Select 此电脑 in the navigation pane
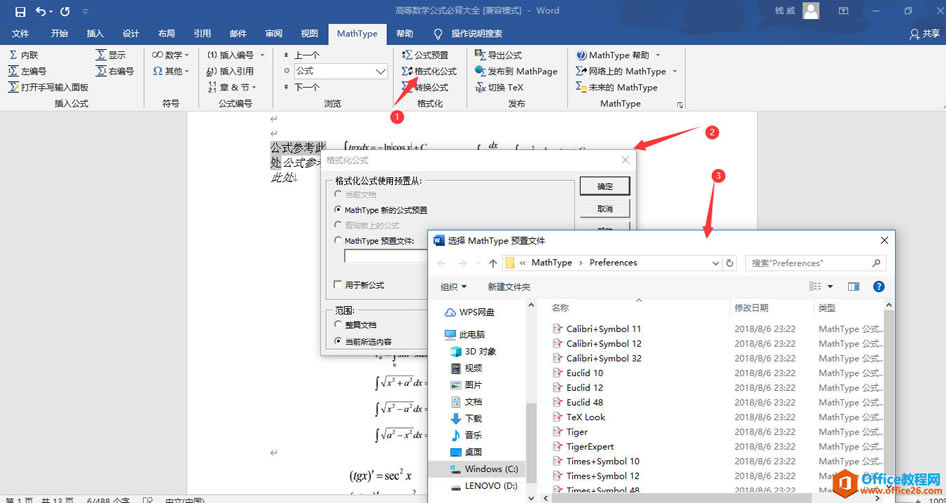 [465, 334]
